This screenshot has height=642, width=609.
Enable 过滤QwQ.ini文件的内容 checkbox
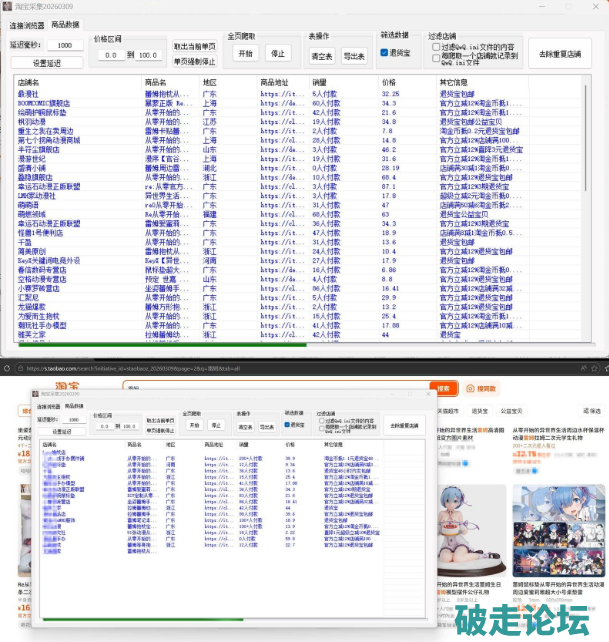click(x=436, y=46)
